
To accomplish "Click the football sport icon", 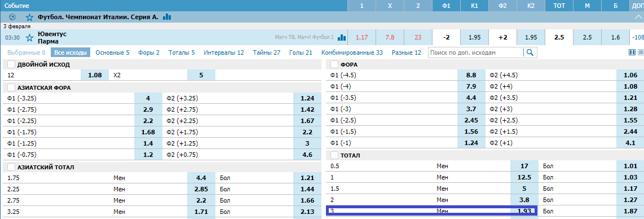I will coord(12,17).
